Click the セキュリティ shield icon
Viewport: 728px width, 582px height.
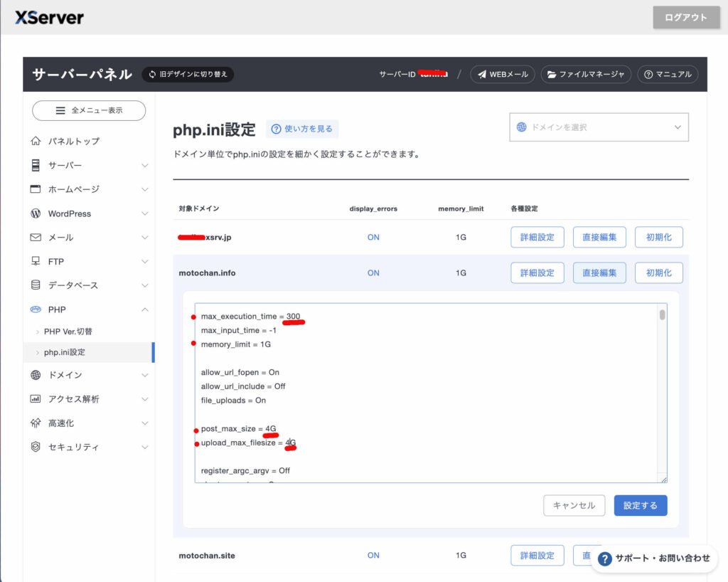pyautogui.click(x=36, y=446)
